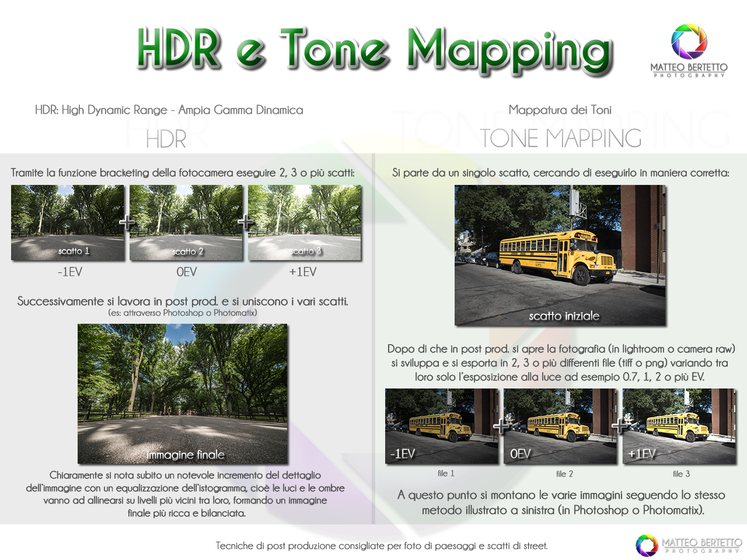Click the -1EV label under scatto 1
Image resolution: width=747 pixels, height=560 pixels.
tap(70, 272)
